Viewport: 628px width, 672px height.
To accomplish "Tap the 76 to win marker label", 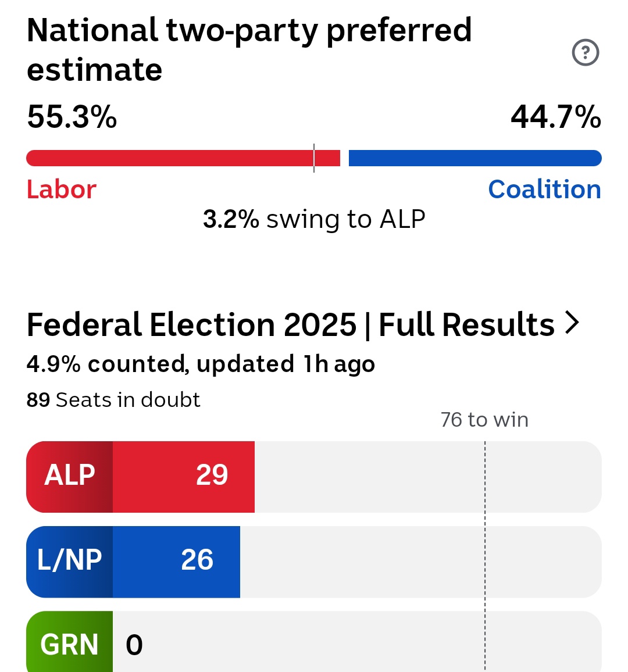I will [484, 420].
